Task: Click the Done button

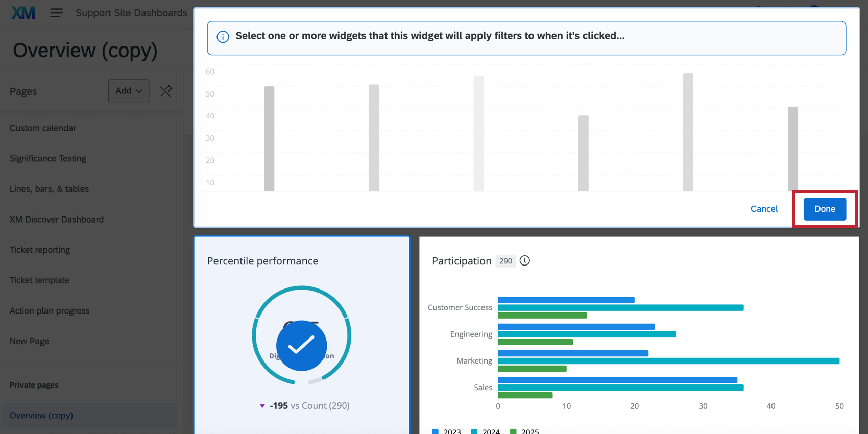Action: click(825, 209)
